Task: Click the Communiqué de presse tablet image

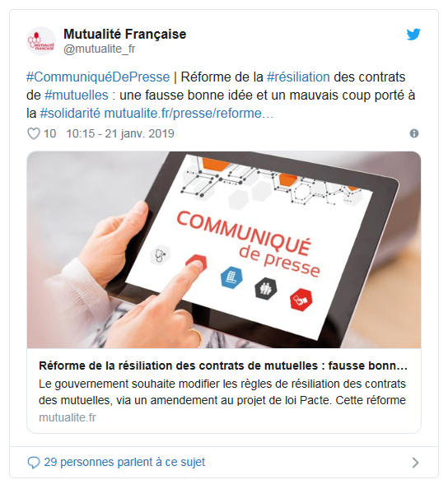Action: [224, 249]
